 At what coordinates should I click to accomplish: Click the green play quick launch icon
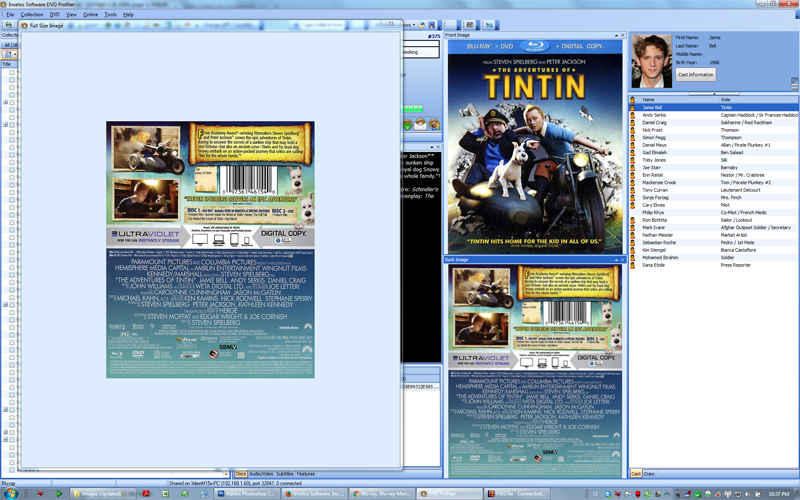pyautogui.click(x=59, y=494)
